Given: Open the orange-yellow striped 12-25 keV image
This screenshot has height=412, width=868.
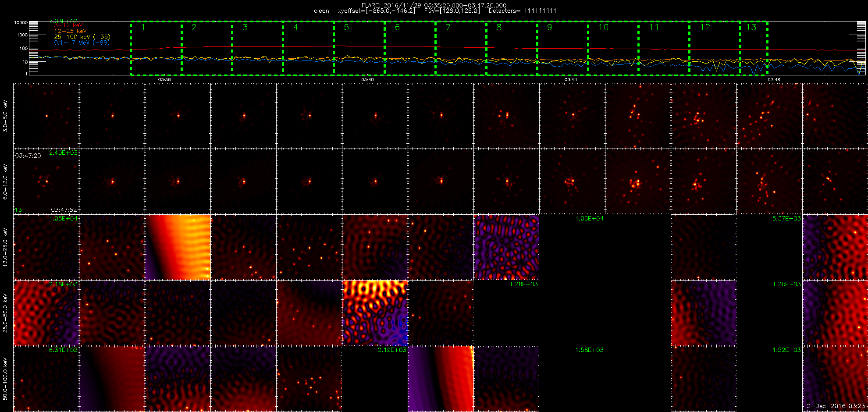Looking at the screenshot, I should (178, 247).
